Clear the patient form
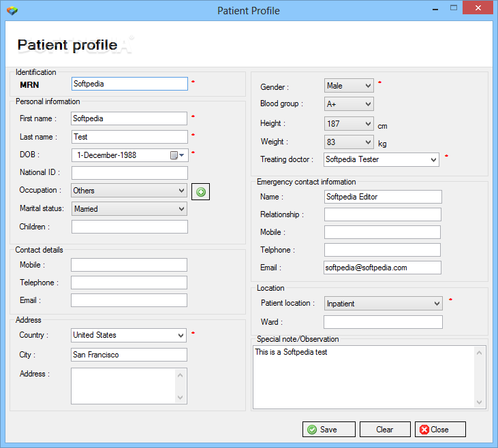This screenshot has height=448, width=498. (x=385, y=429)
